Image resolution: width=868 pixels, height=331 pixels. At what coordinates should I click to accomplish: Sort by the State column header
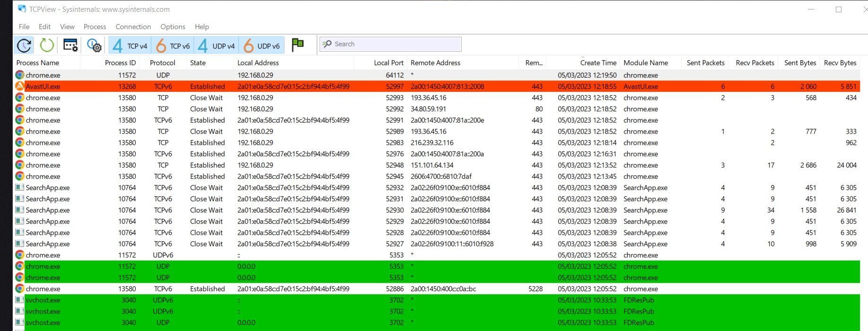point(198,63)
